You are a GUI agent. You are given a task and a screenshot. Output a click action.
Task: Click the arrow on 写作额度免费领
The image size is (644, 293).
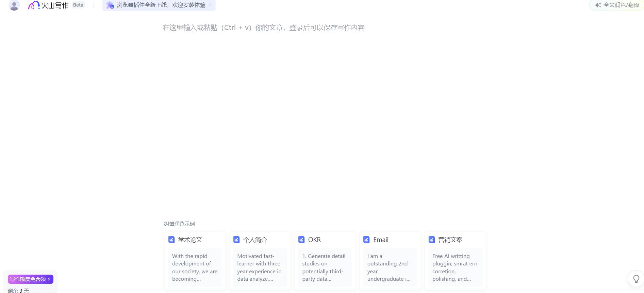coord(49,279)
